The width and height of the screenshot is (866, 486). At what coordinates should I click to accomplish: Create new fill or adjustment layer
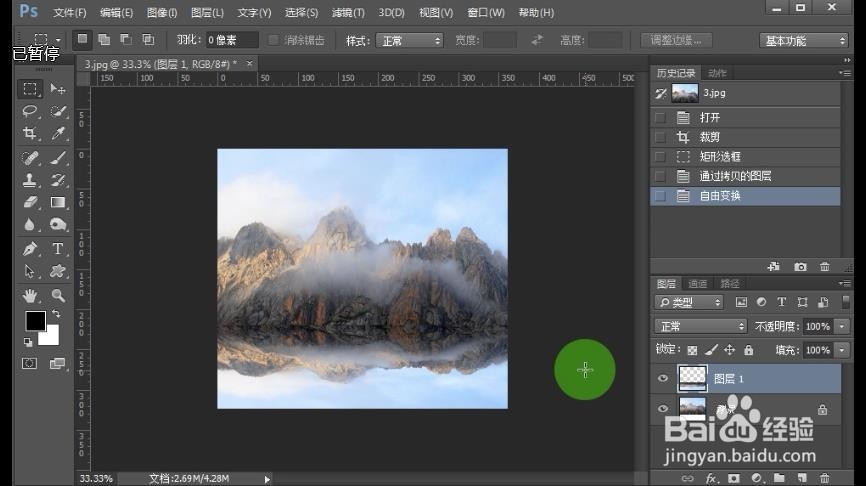tap(757, 478)
